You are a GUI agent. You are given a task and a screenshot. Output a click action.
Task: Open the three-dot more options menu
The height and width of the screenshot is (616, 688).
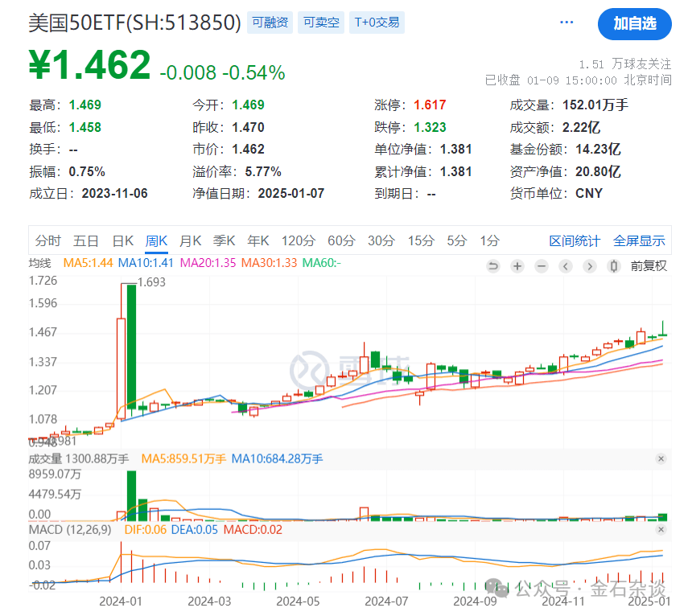566,23
